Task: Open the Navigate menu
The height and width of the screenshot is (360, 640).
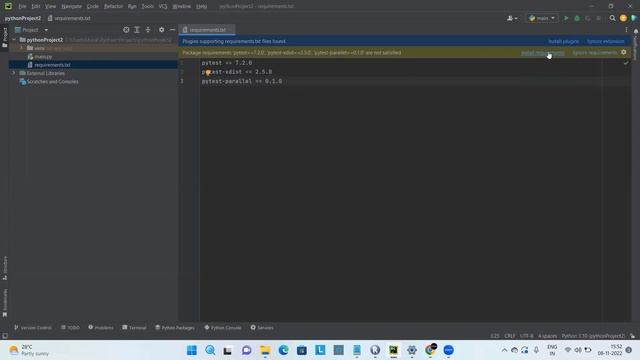Action: click(x=71, y=7)
